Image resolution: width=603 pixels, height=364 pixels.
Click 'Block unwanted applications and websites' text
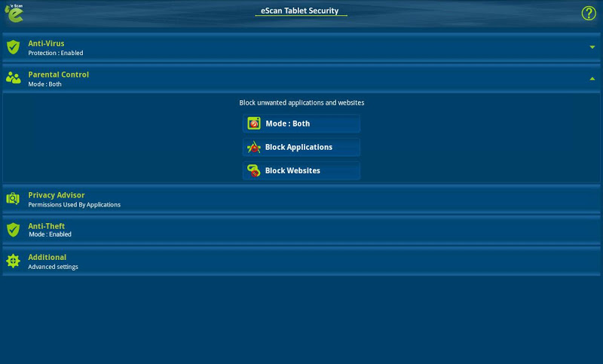(x=301, y=102)
